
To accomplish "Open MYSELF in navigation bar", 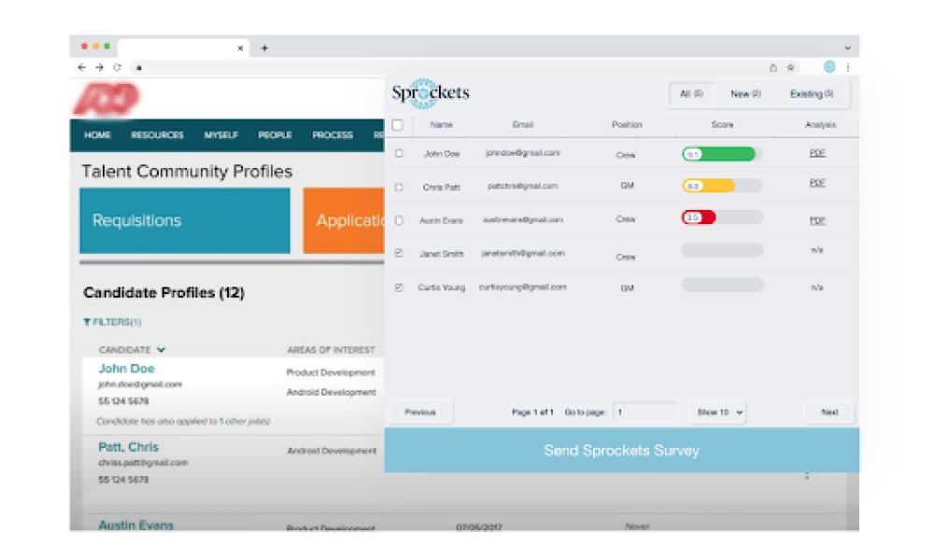I will (x=221, y=135).
